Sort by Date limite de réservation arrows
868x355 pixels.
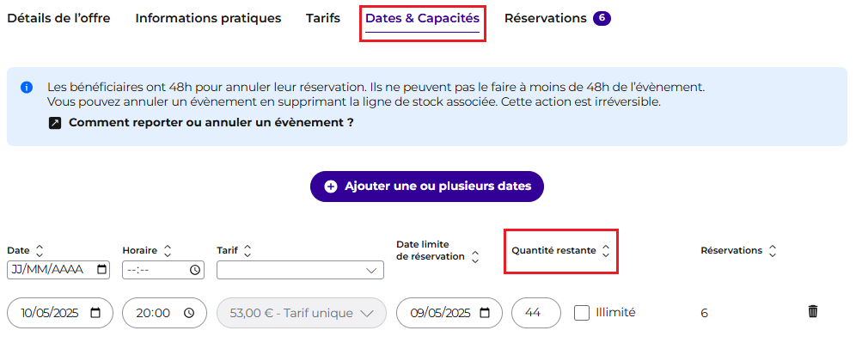[475, 257]
